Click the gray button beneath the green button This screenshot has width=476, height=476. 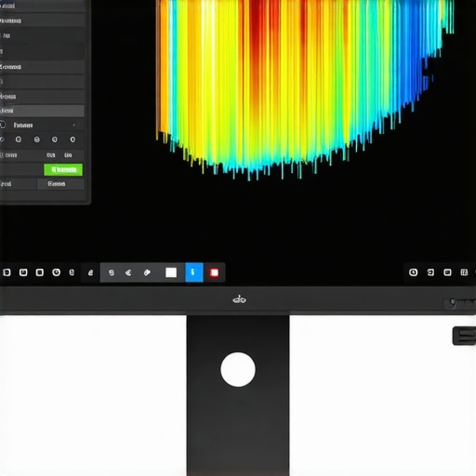tap(60, 184)
